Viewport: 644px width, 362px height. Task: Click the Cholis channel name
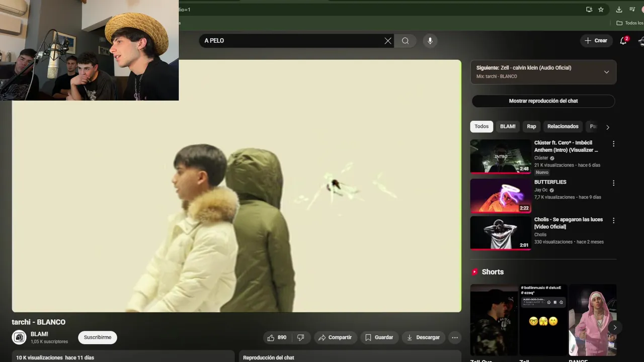point(540,235)
